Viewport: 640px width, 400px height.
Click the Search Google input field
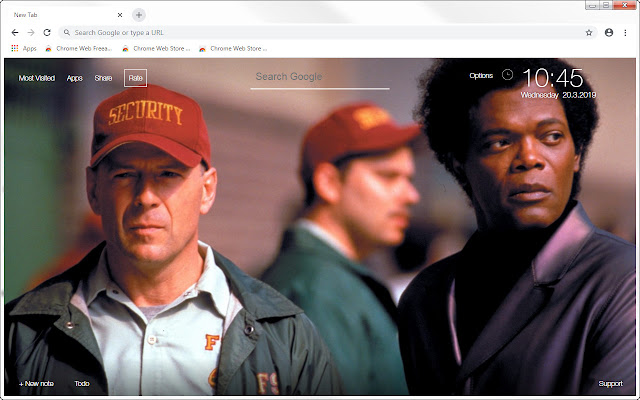click(x=320, y=78)
